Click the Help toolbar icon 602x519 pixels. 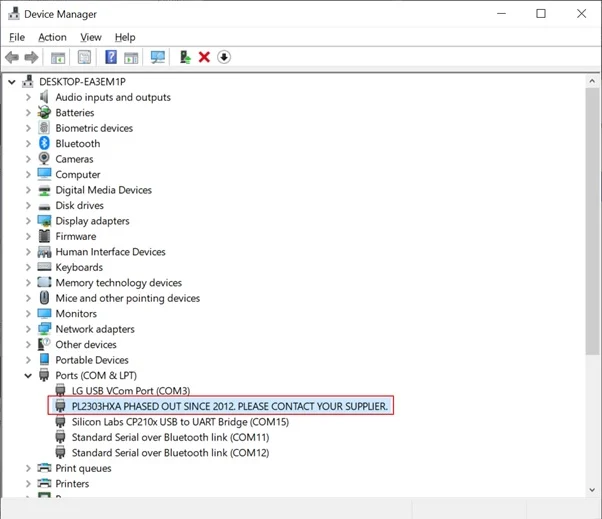point(110,57)
